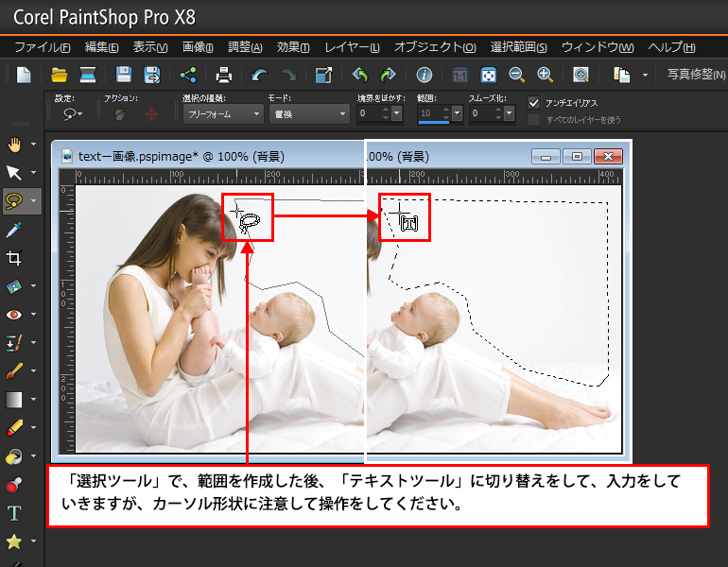Click the Save icon

click(124, 75)
